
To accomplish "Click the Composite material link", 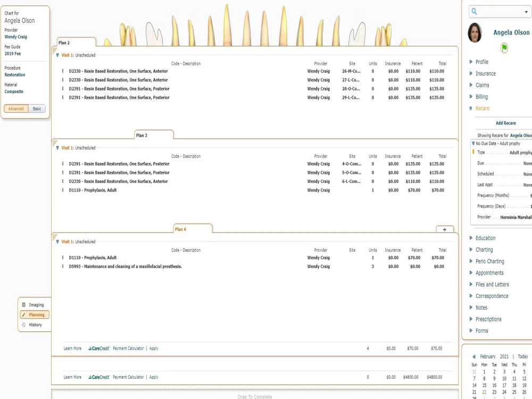I will click(x=14, y=92).
